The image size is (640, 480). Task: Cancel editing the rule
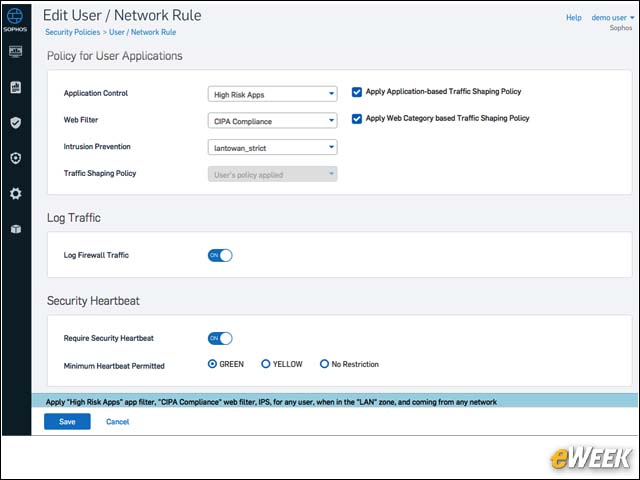(x=118, y=422)
